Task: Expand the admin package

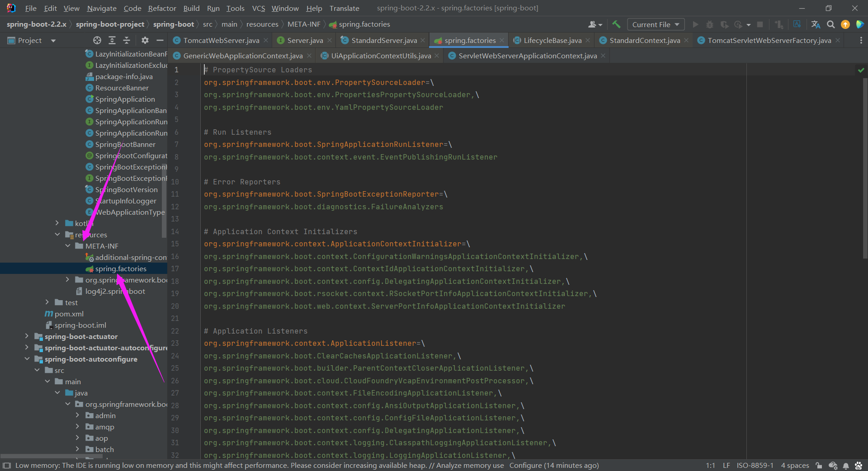Action: (x=77, y=415)
